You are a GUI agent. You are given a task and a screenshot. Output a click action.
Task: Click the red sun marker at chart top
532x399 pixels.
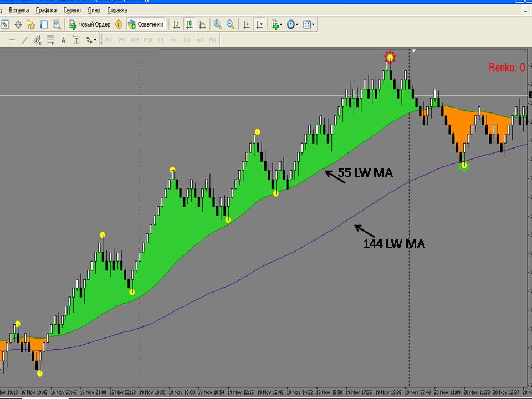coord(390,57)
